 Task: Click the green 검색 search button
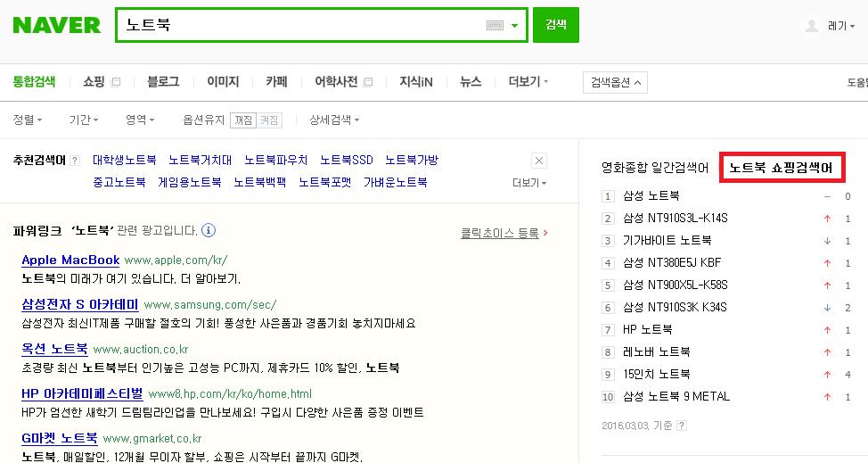point(556,25)
